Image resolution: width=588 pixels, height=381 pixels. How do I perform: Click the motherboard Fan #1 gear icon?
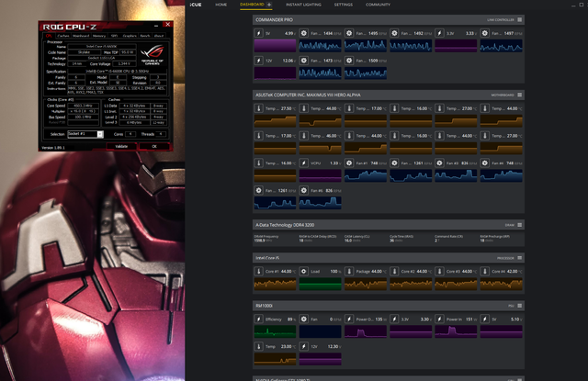pyautogui.click(x=349, y=163)
